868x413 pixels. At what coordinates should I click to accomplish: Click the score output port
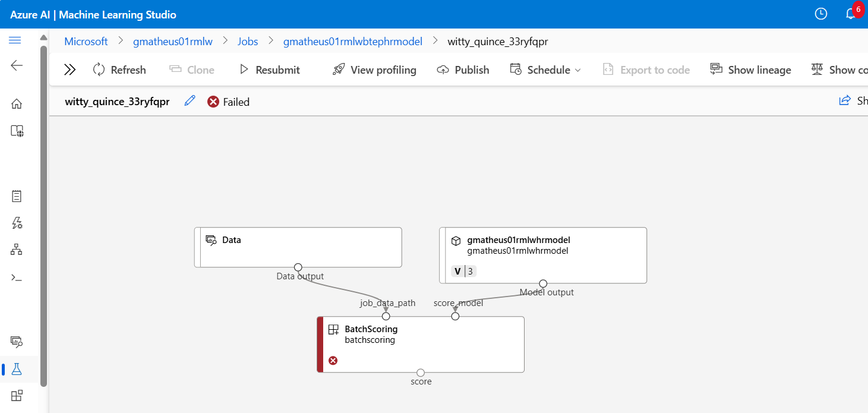[421, 373]
